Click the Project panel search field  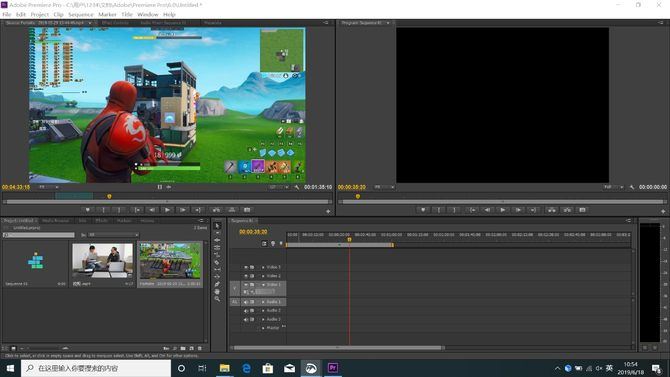tap(39, 235)
